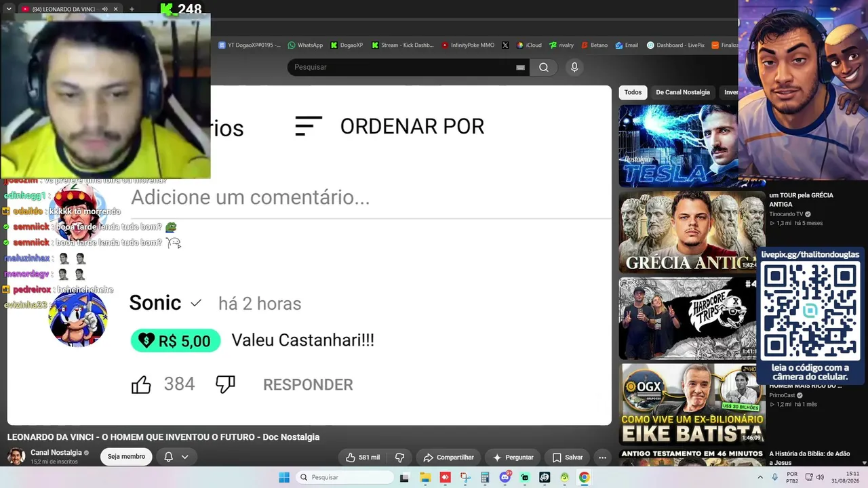This screenshot has width=868, height=488.
Task: Dislike the Leonardo da Vinci video
Action: (399, 457)
